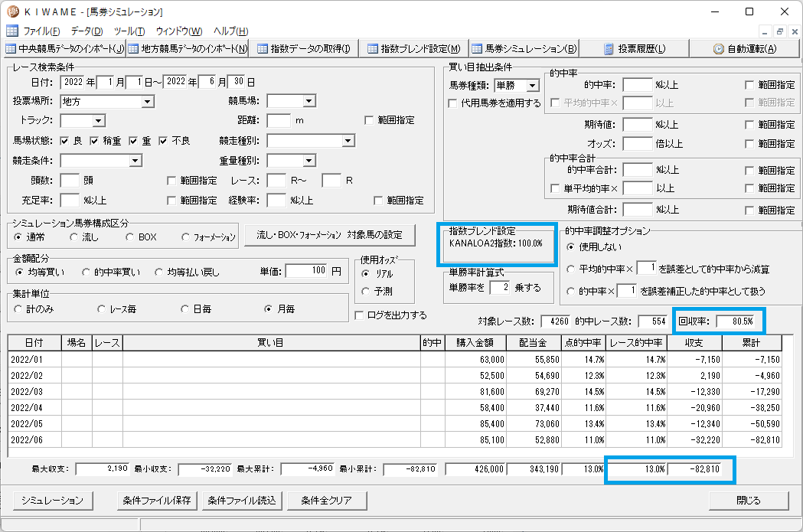Click the grid icon left of ファイル menu
Image resolution: width=803 pixels, height=532 pixels.
[x=11, y=31]
